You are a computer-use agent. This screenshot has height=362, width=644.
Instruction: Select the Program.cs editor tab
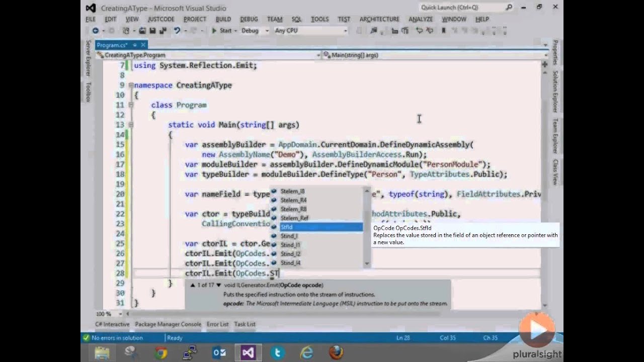(x=113, y=45)
